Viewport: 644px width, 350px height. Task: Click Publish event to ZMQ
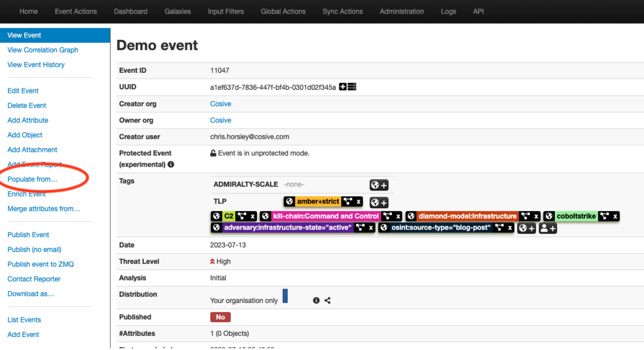[x=40, y=264]
